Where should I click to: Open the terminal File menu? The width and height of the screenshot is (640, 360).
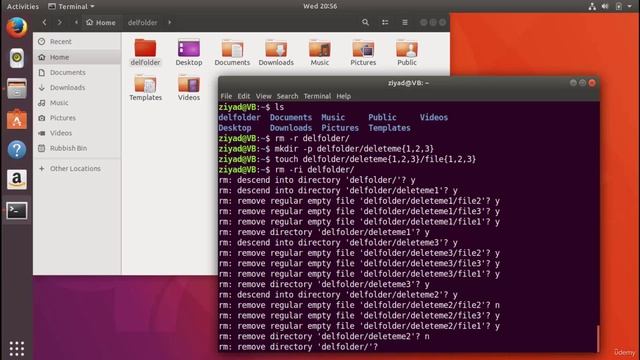tap(226, 96)
